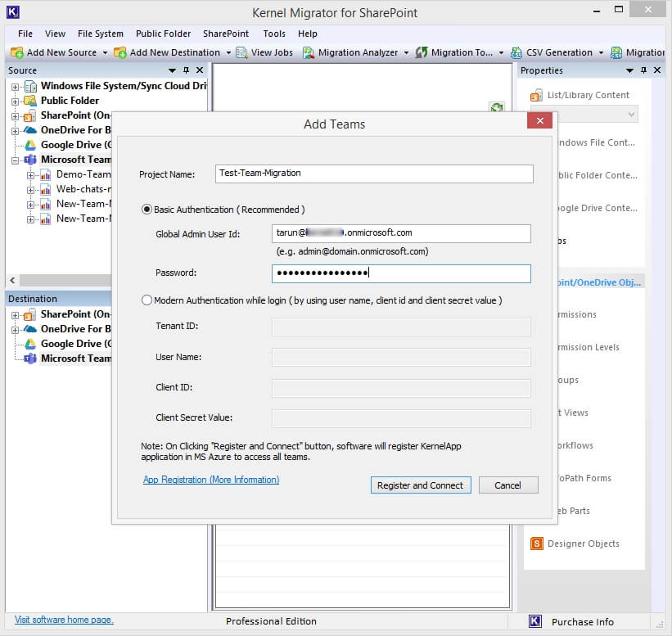The image size is (672, 636).
Task: Open Migration To... dropdown arrow
Action: 501,52
